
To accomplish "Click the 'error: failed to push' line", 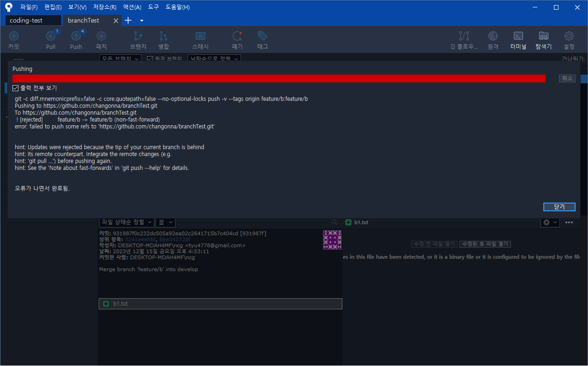I will [115, 127].
